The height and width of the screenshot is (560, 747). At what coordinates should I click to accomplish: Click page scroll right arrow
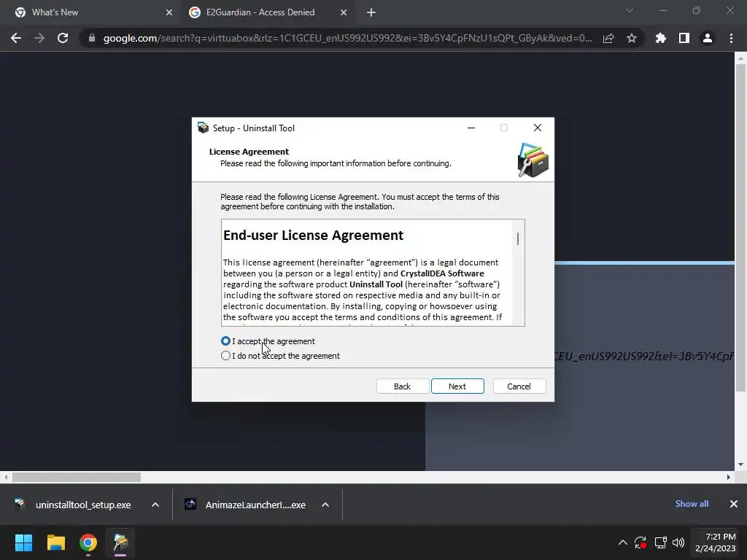pos(729,477)
